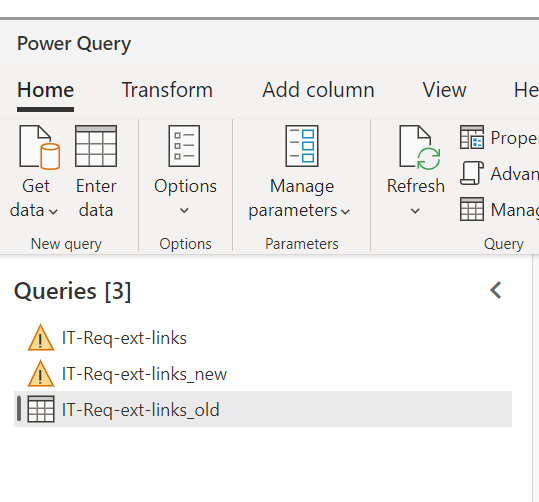Image resolution: width=539 pixels, height=502 pixels.
Task: Select the IT-Req-ext-links_new query
Action: pos(263,374)
